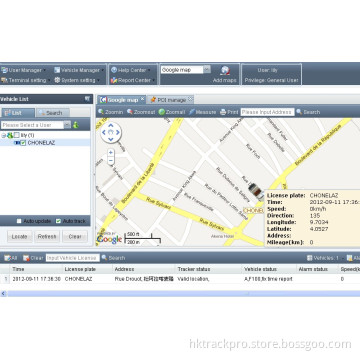Click the horizontal scrollbar left arrow

pos(4,294)
